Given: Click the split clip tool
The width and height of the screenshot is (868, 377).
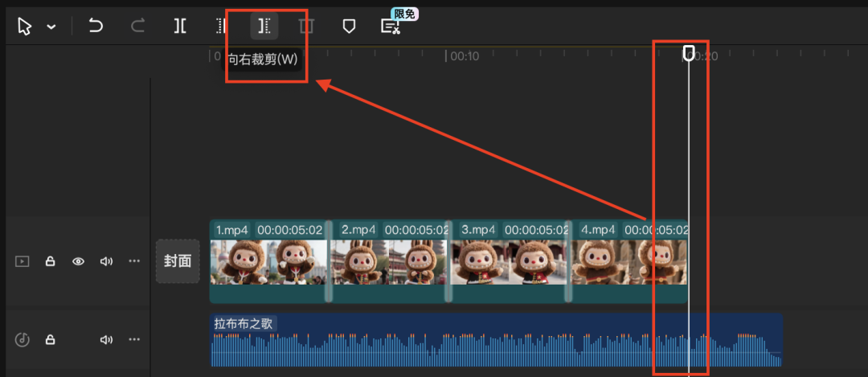Looking at the screenshot, I should pos(180,27).
